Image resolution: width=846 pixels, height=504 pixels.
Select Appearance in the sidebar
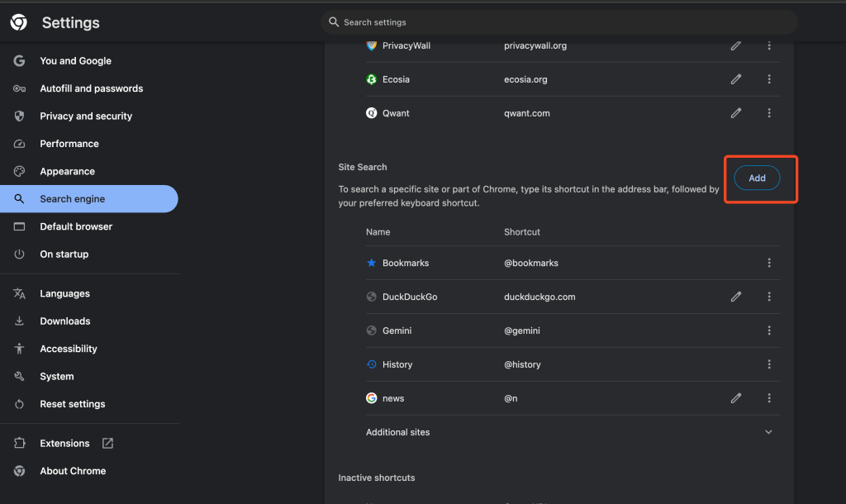coord(67,172)
